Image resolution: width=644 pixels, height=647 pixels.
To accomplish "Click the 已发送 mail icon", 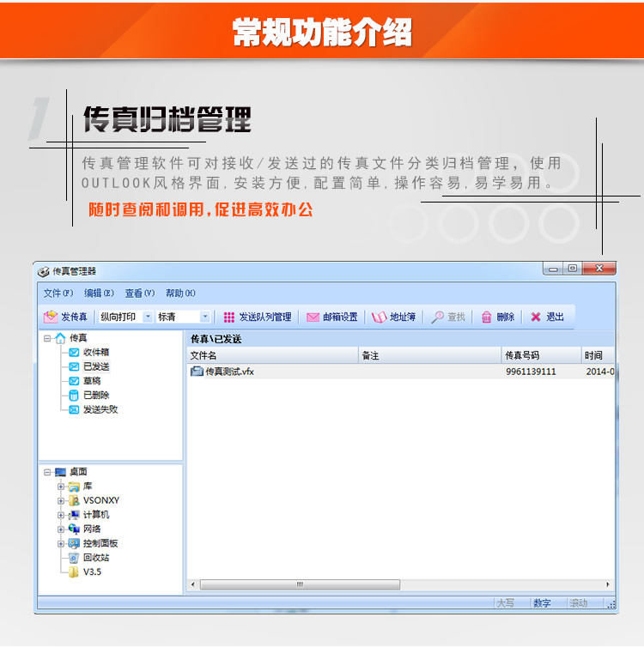I will [x=74, y=366].
